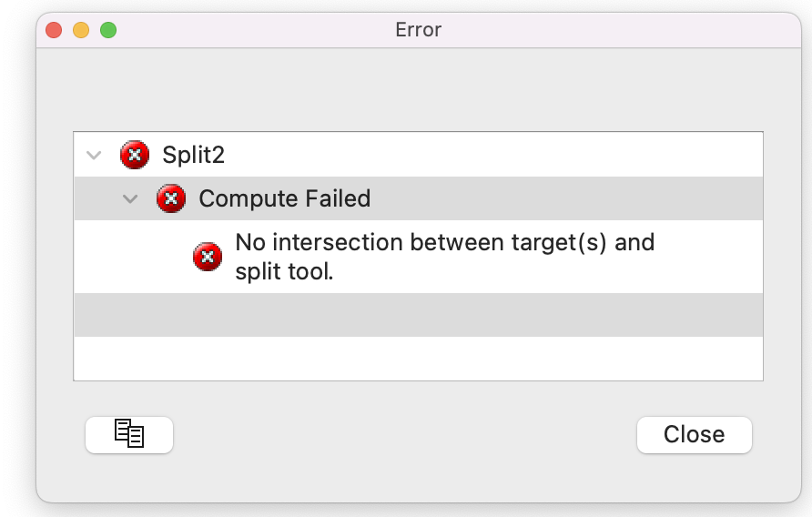Click the red error icon beside Split2
The width and height of the screenshot is (812, 517).
[x=134, y=155]
